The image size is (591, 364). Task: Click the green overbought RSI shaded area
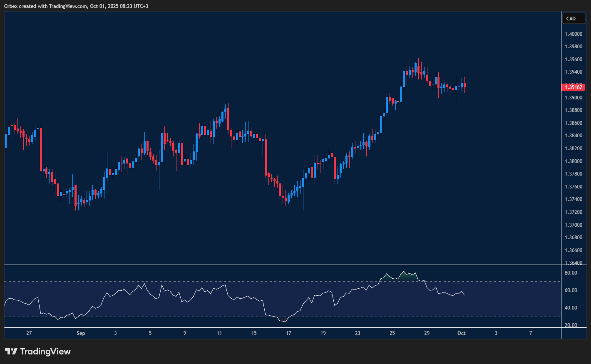[404, 277]
